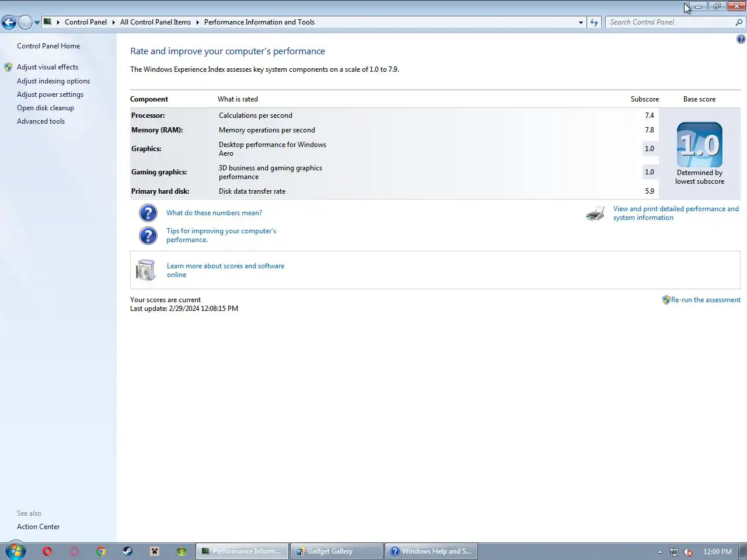Screen dimensions: 747x560
Task: Go to Control Panel Home
Action: pyautogui.click(x=48, y=46)
